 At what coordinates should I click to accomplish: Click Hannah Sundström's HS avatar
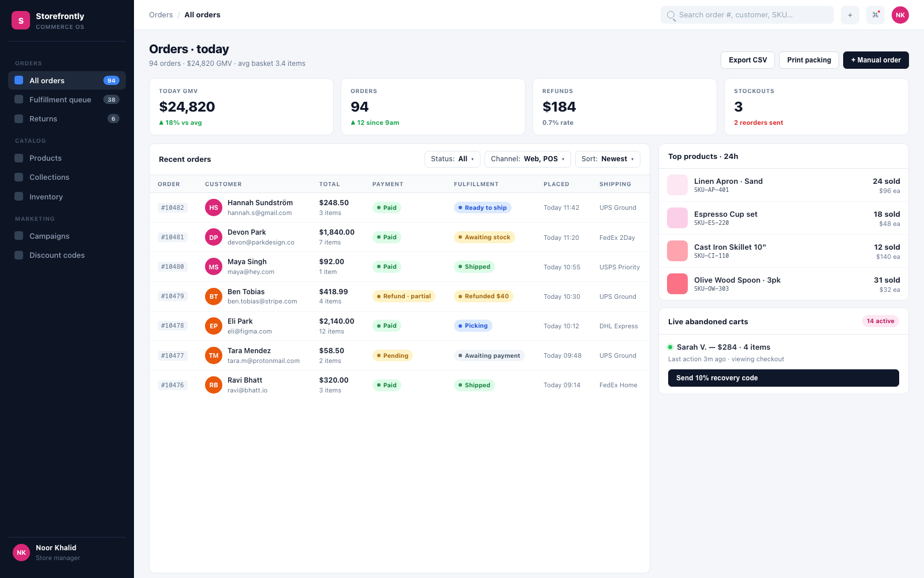[x=214, y=208]
